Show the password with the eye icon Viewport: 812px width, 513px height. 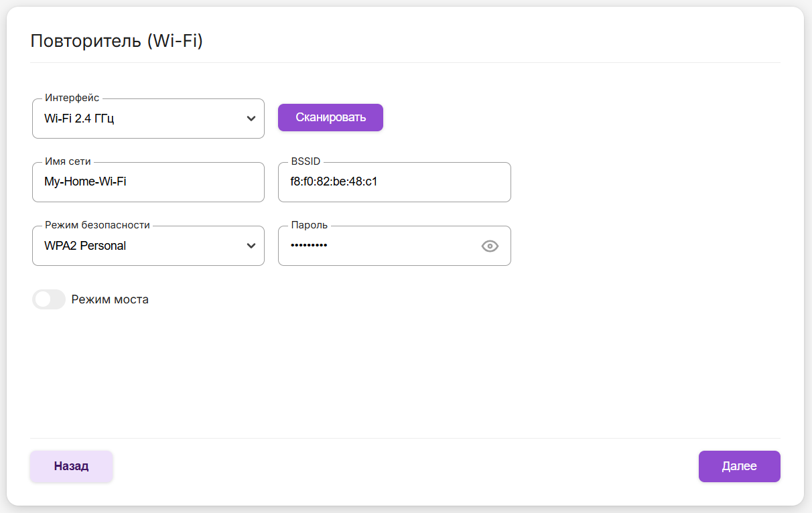(x=490, y=246)
